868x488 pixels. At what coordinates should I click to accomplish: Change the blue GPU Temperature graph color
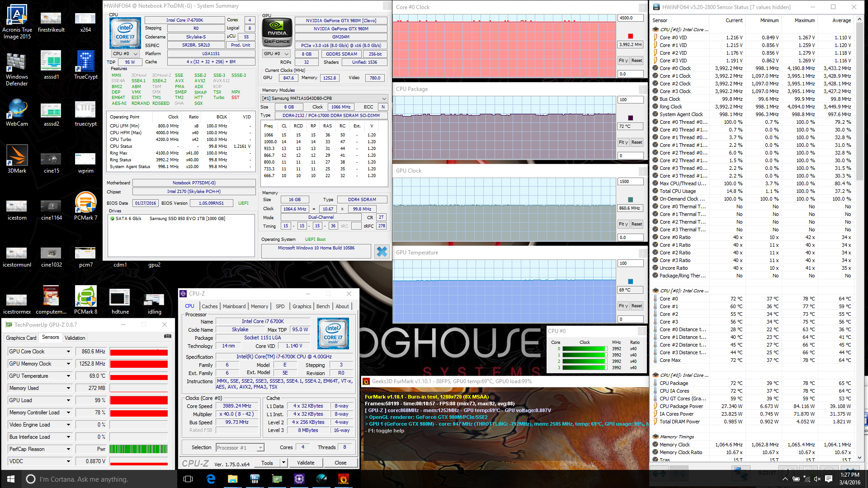point(630,282)
